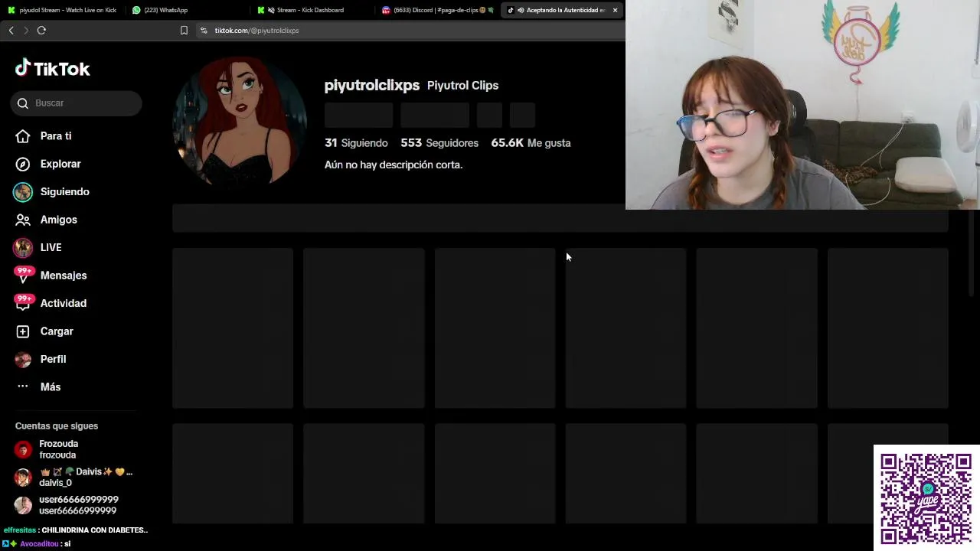Select Amigos in the sidebar

[x=59, y=220]
